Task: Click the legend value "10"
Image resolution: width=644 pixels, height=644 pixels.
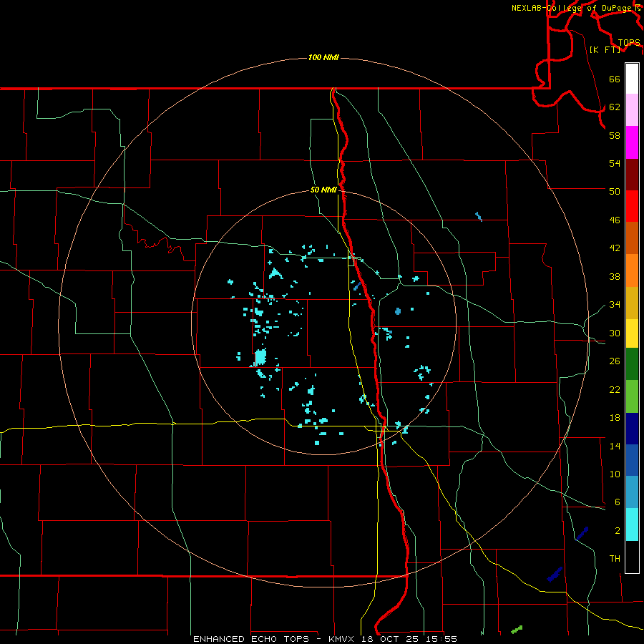Action: click(x=615, y=474)
